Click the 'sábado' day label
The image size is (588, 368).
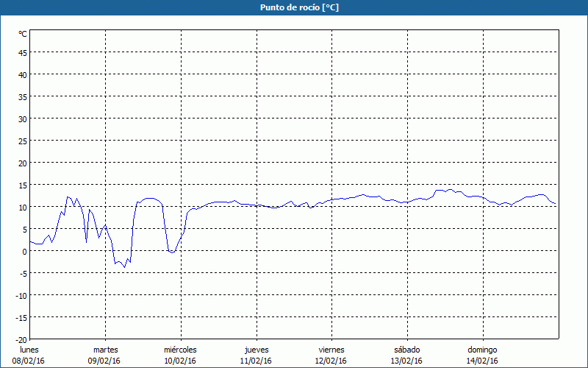tap(406, 350)
